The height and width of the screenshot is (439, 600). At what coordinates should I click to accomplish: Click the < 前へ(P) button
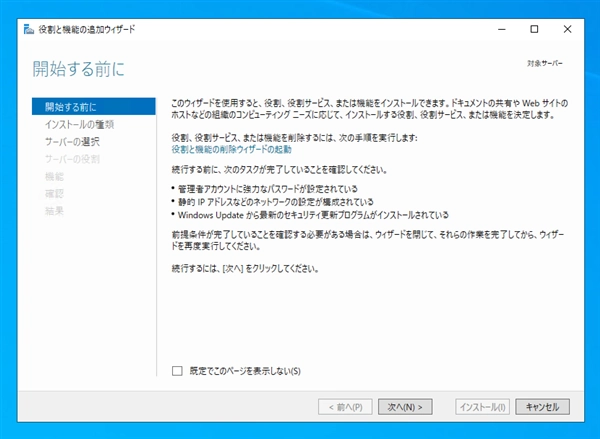pyautogui.click(x=345, y=407)
